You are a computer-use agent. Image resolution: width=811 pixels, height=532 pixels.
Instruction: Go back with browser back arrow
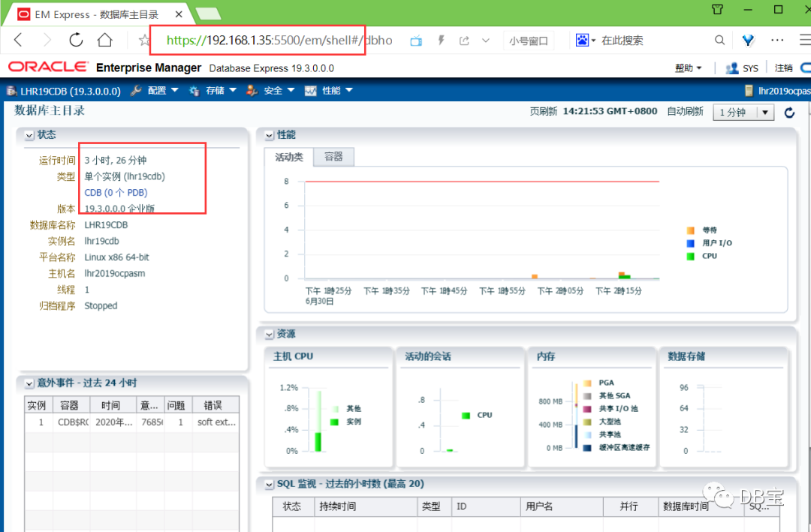pos(19,40)
